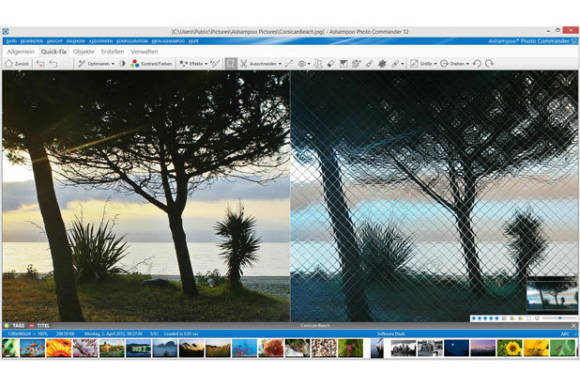
Task: Expand the red-eye tool dropdown arrow
Action: click(x=309, y=64)
